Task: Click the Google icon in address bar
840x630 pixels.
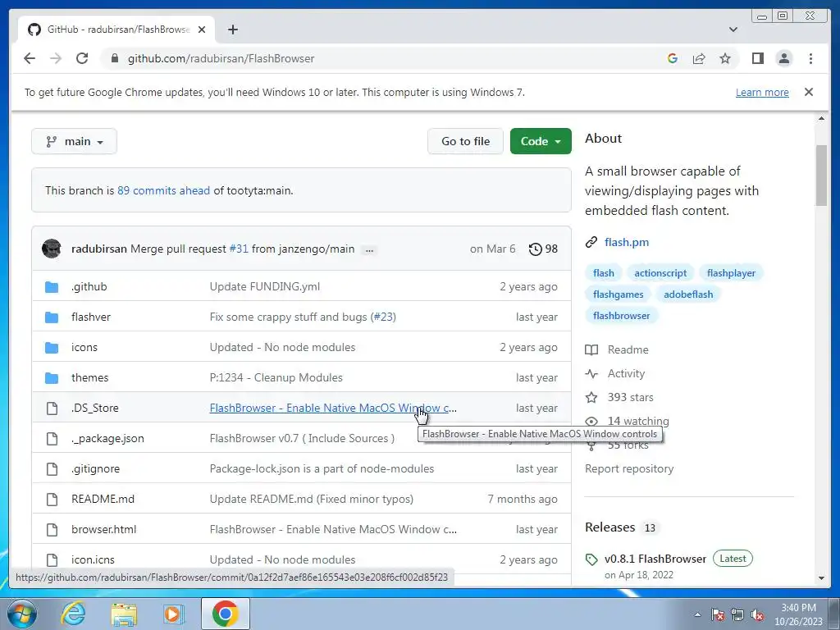Action: coord(673,58)
